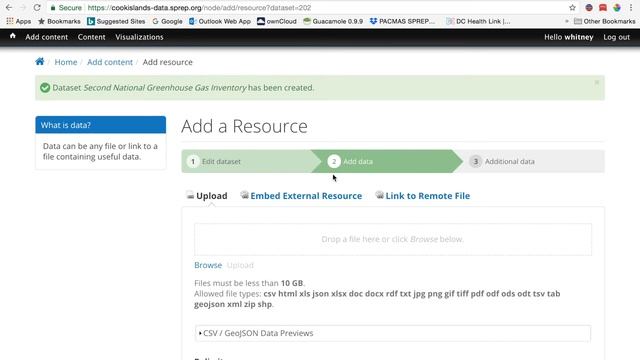This screenshot has height=360, width=640.
Task: Click the browser address bar URL
Action: (199, 8)
